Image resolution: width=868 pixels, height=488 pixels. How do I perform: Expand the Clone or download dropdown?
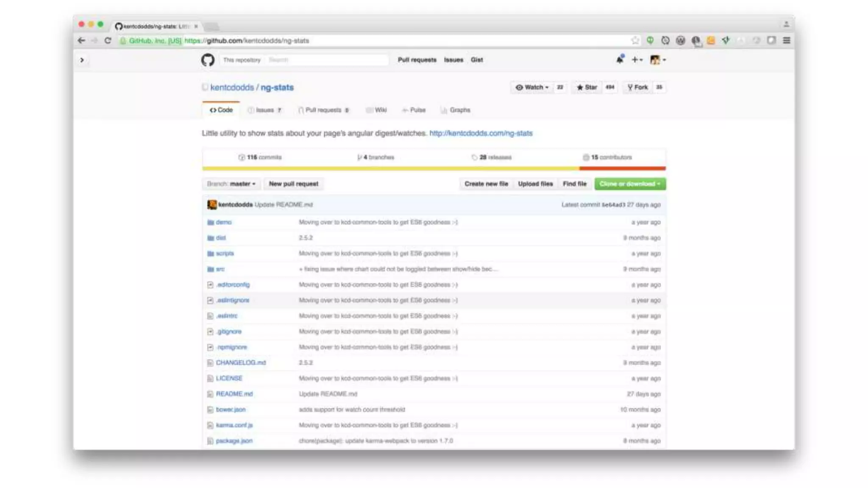[x=630, y=184]
